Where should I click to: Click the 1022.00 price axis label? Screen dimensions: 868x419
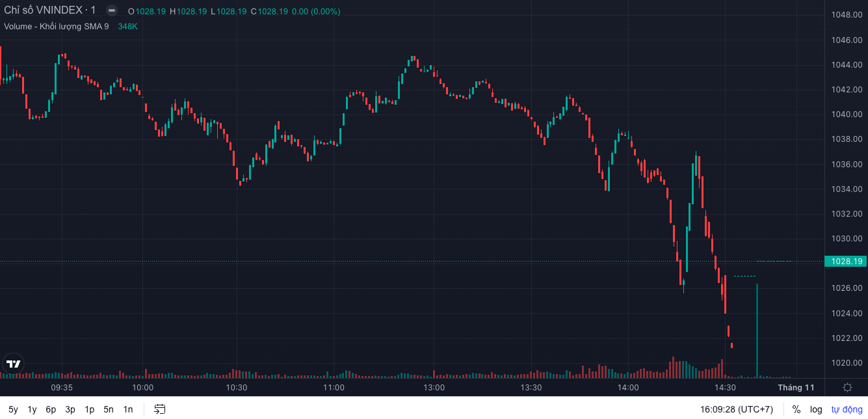[x=847, y=338]
